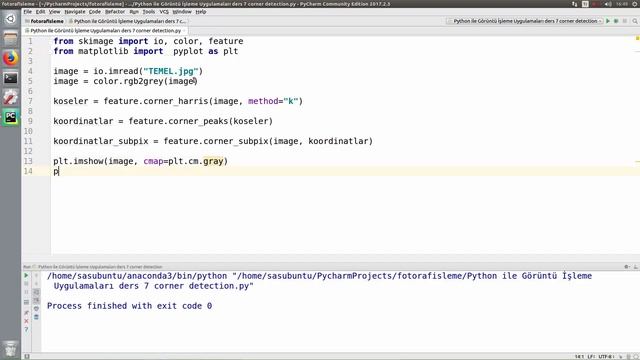Place cursor on line 14 after p
Screen dimensions: 640x360
click(x=59, y=171)
